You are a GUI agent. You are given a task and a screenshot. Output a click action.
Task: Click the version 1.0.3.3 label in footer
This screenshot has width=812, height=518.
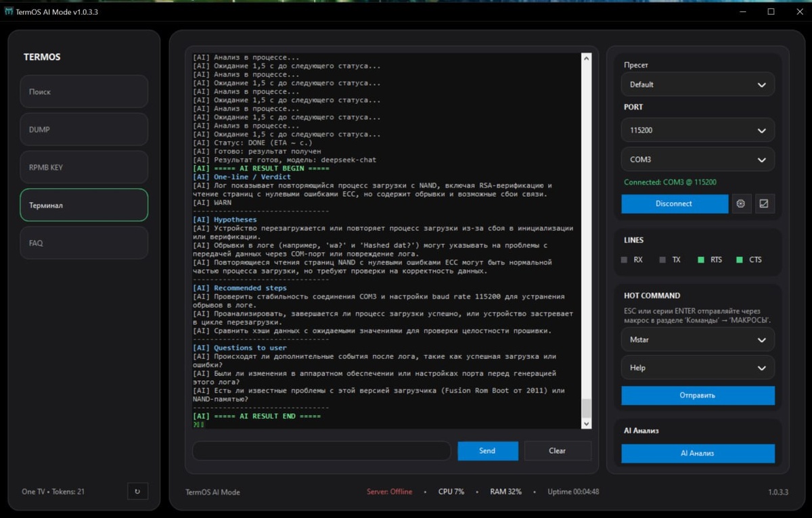(x=778, y=492)
